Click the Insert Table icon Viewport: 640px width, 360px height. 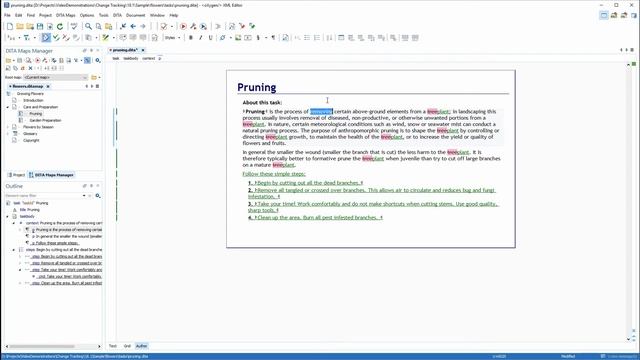341,38
